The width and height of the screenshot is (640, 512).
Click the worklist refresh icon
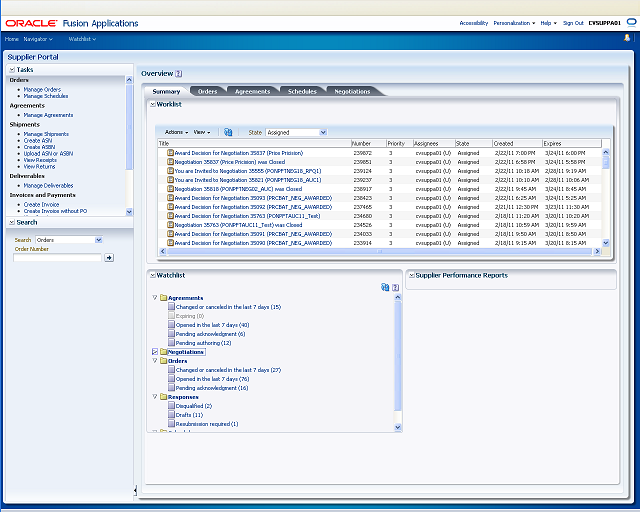[228, 132]
